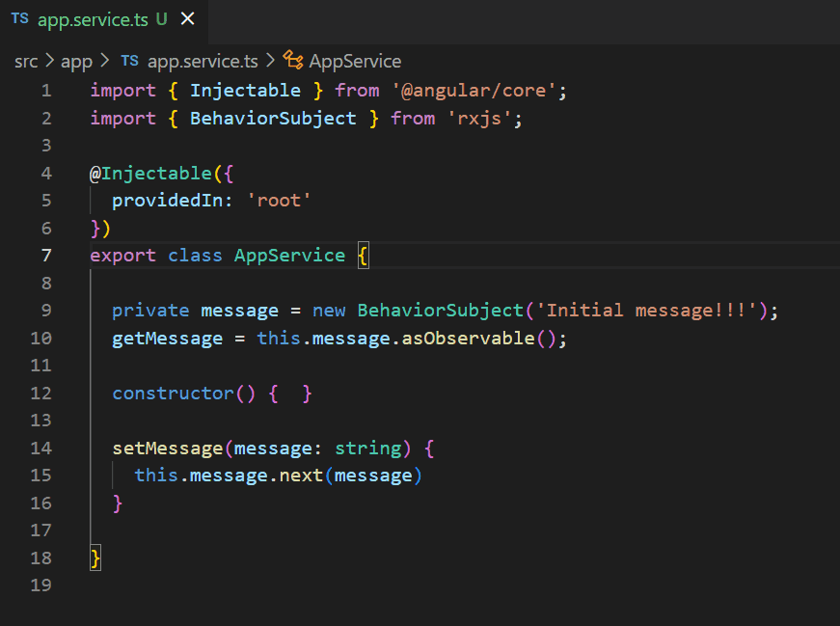The height and width of the screenshot is (626, 840).
Task: Click the 'rxjs' import string
Action: (x=479, y=119)
